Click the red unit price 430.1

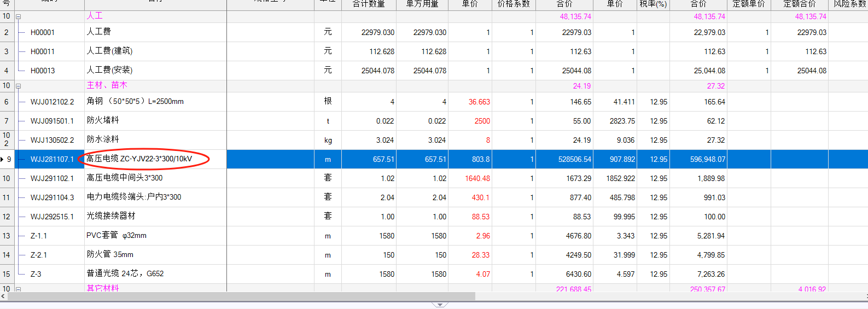[481, 197]
